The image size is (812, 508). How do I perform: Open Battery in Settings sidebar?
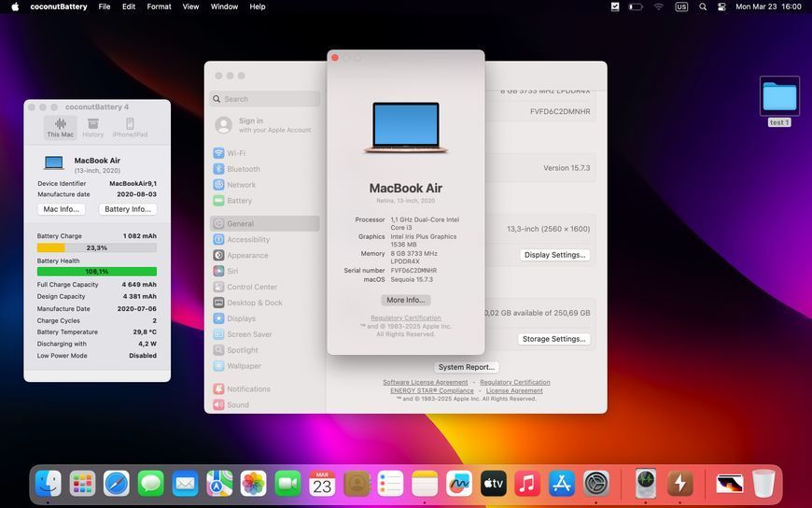[x=265, y=201]
